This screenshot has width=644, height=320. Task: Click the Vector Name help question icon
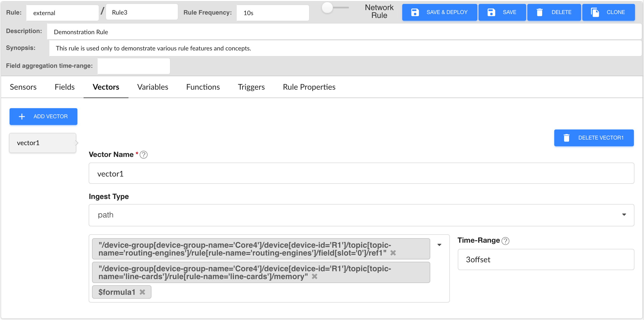pos(144,155)
